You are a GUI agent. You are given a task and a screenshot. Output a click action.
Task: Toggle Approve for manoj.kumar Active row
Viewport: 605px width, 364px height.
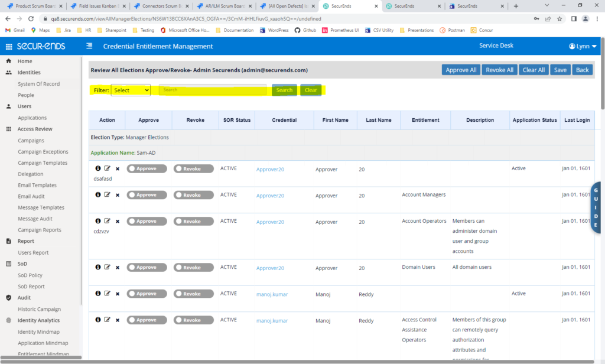click(x=147, y=294)
